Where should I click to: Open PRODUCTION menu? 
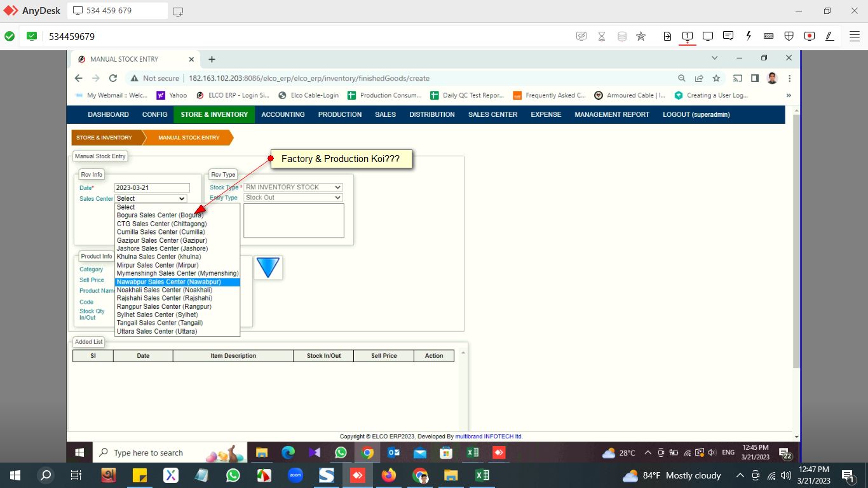[x=340, y=114]
